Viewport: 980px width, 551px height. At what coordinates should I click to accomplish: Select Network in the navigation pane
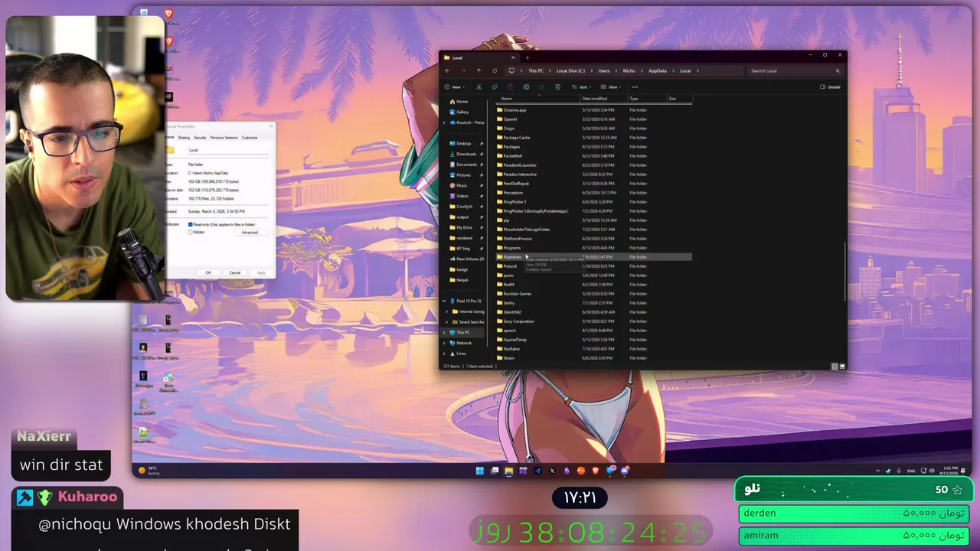(462, 343)
